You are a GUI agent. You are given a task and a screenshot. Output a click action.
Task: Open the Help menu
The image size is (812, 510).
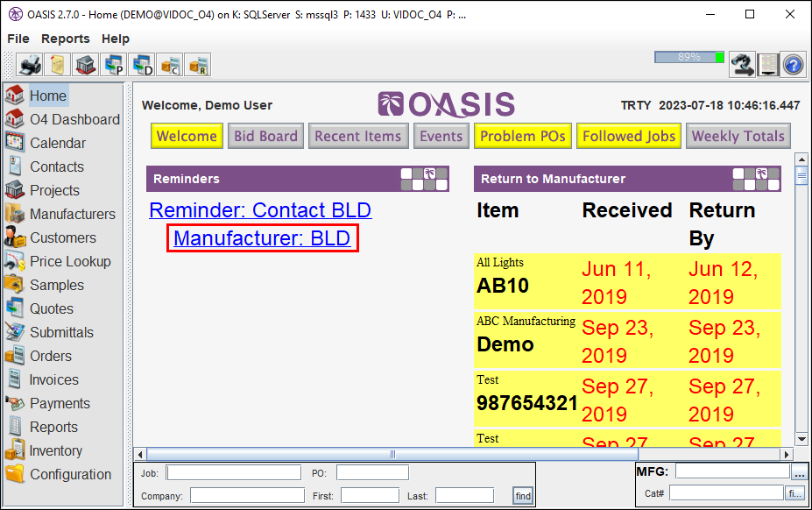(116, 39)
